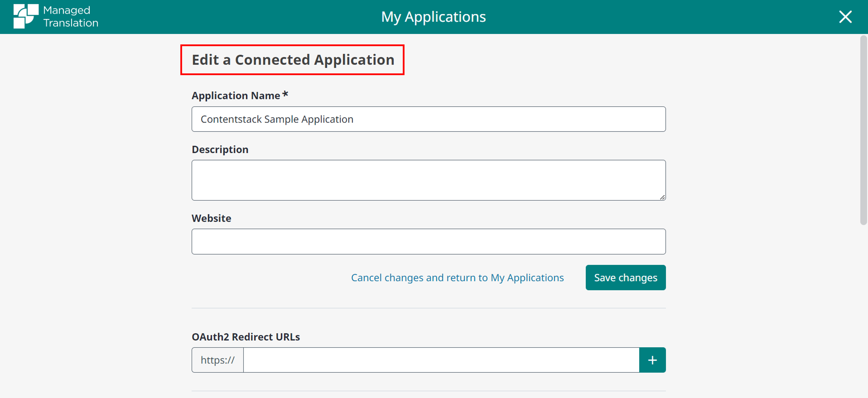The image size is (868, 398).
Task: Save changes to the application
Action: pyautogui.click(x=625, y=277)
